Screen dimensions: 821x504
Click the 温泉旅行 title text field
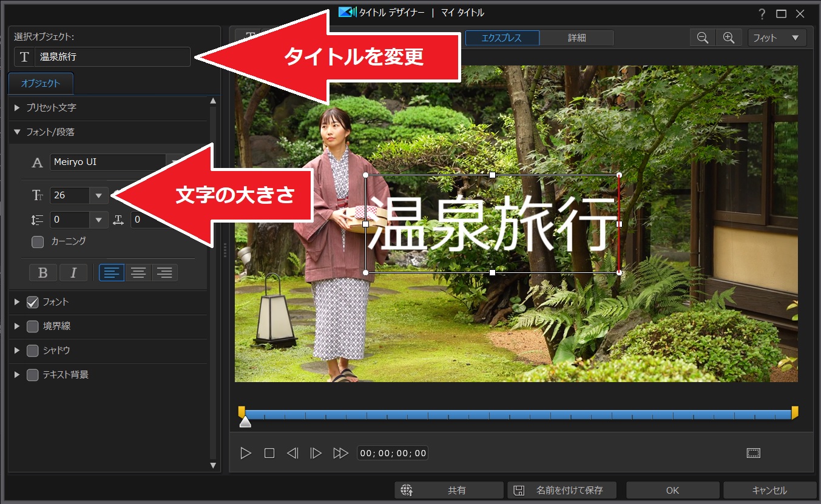point(112,57)
